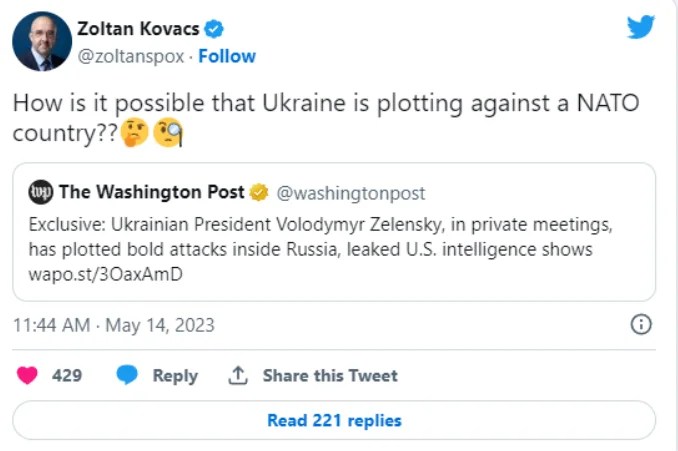Click the @zoltanspox handle
The image size is (678, 451).
(131, 56)
